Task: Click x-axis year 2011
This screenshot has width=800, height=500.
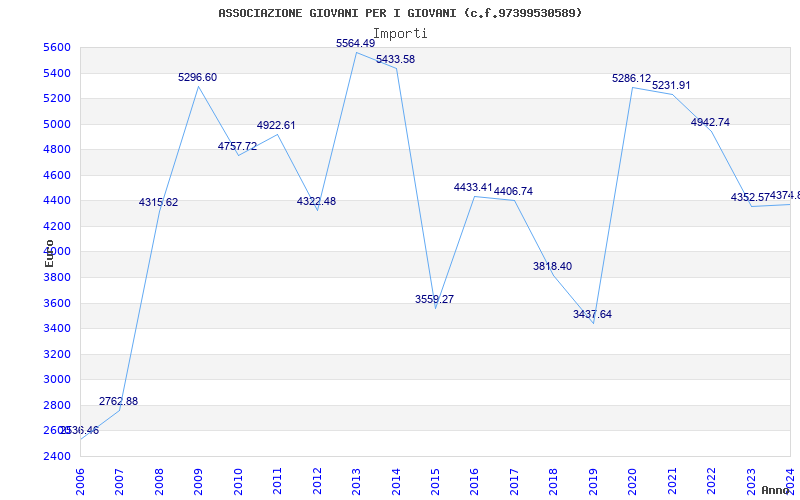Action: [278, 482]
